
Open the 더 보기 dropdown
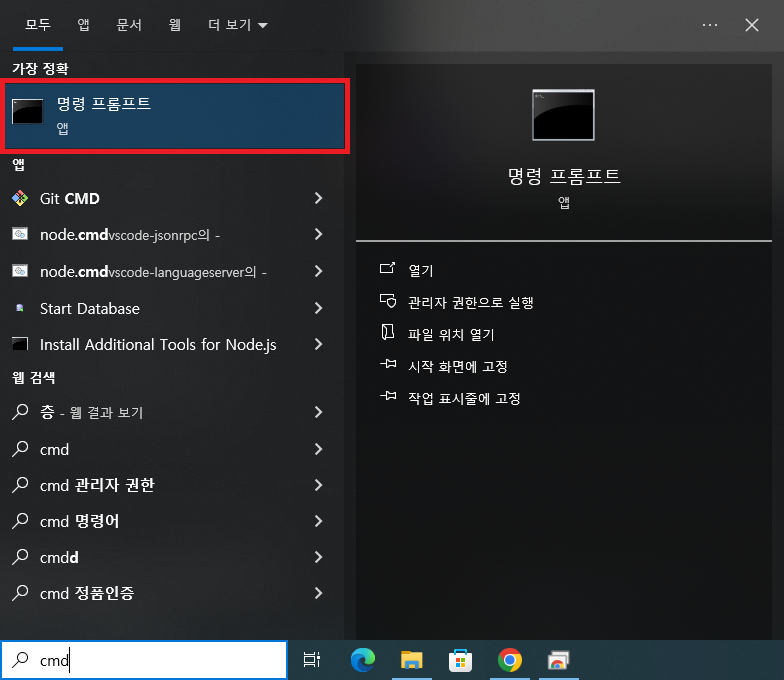pos(238,25)
